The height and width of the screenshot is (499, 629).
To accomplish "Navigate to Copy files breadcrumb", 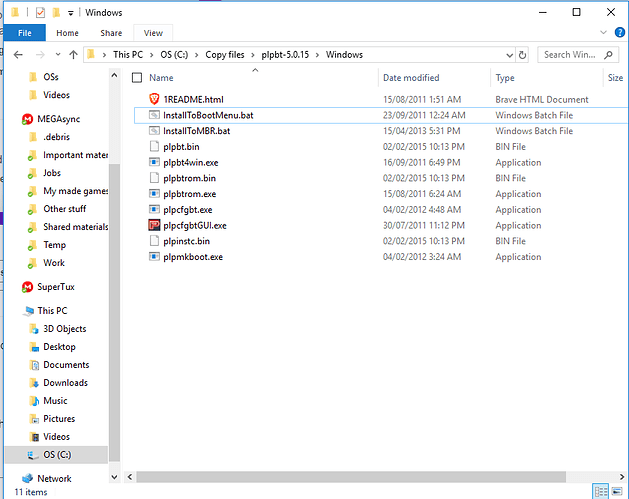I will 225,55.
